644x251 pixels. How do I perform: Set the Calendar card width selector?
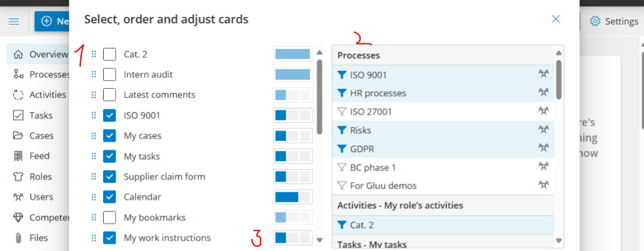[x=293, y=197]
